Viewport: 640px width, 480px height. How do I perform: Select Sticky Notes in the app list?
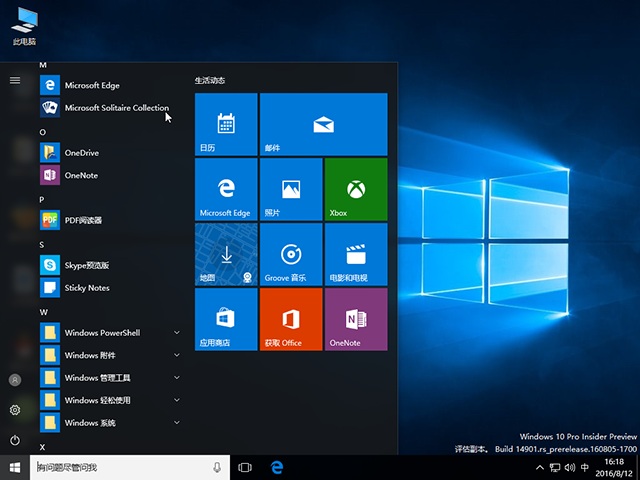click(x=86, y=288)
